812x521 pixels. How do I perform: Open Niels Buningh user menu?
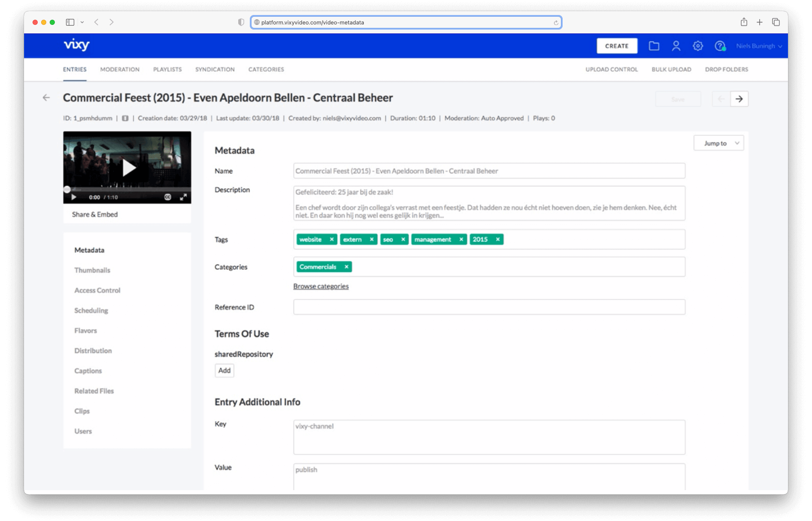759,46
